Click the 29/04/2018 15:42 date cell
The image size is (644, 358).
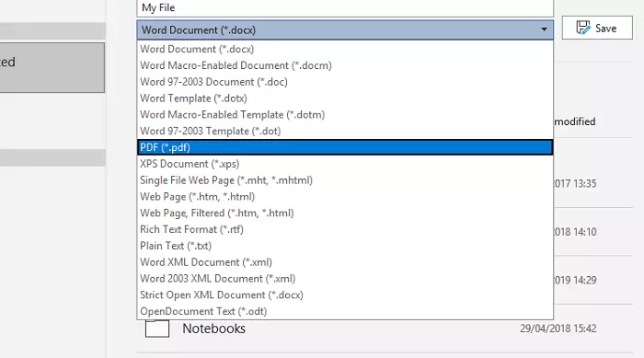click(558, 329)
